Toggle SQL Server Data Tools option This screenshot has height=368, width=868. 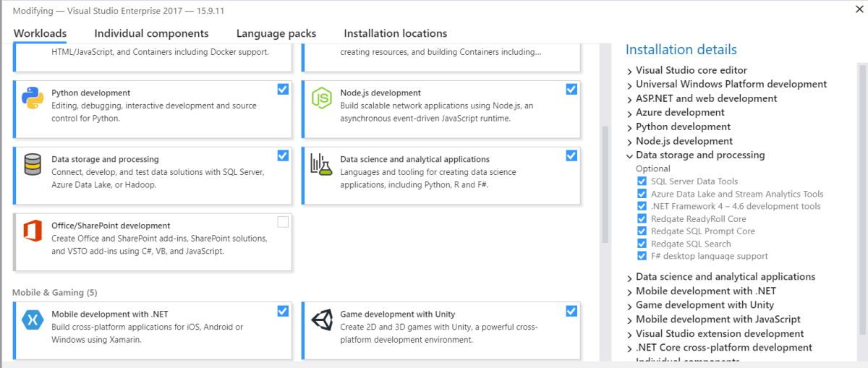point(642,181)
